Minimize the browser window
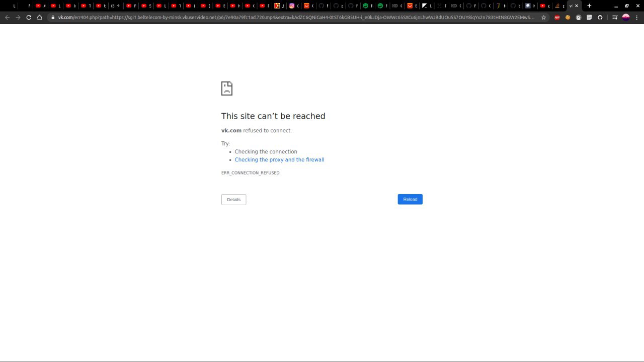644x362 pixels. (616, 6)
